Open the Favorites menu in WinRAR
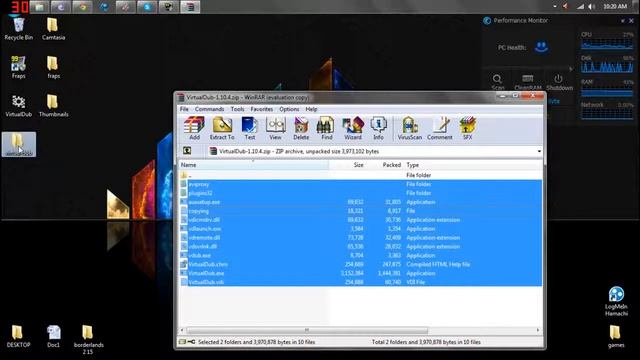 262,109
